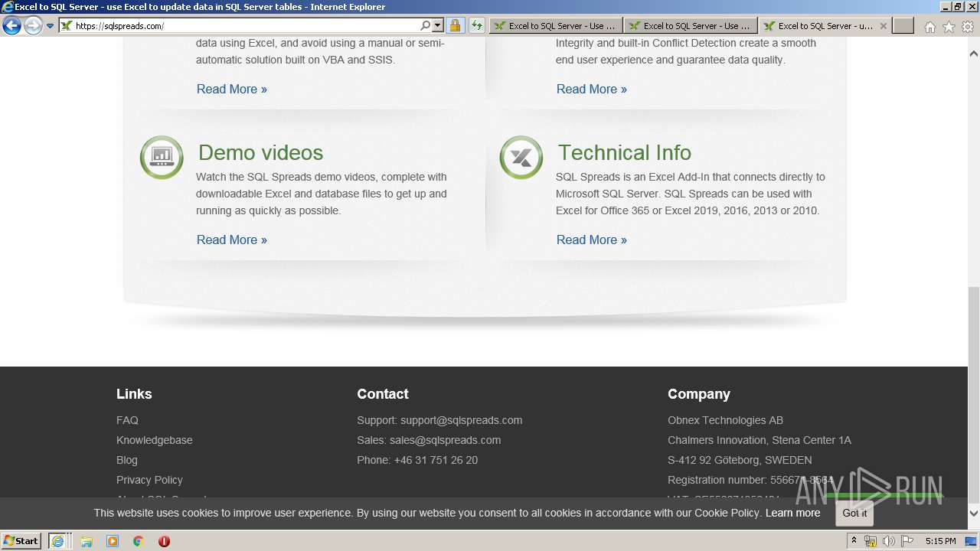Image resolution: width=980 pixels, height=551 pixels.
Task: Click the Obnex Technologies AB company name
Action: point(725,420)
